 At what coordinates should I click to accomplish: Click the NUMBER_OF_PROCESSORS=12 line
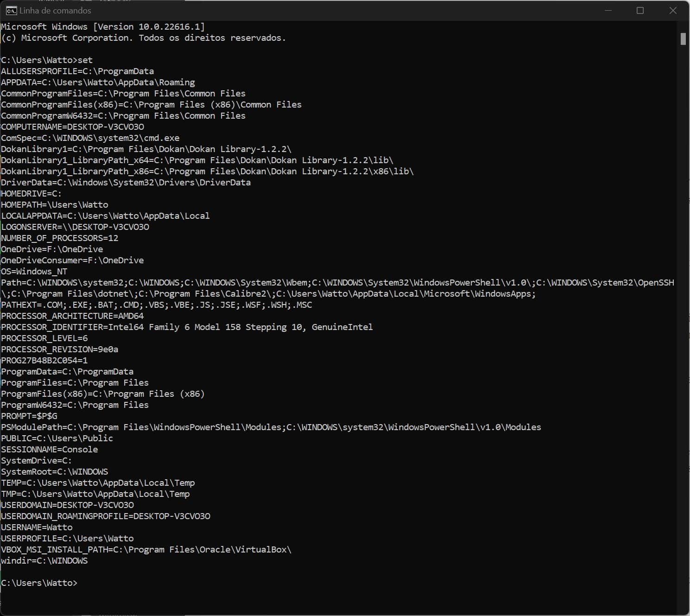pyautogui.click(x=59, y=238)
